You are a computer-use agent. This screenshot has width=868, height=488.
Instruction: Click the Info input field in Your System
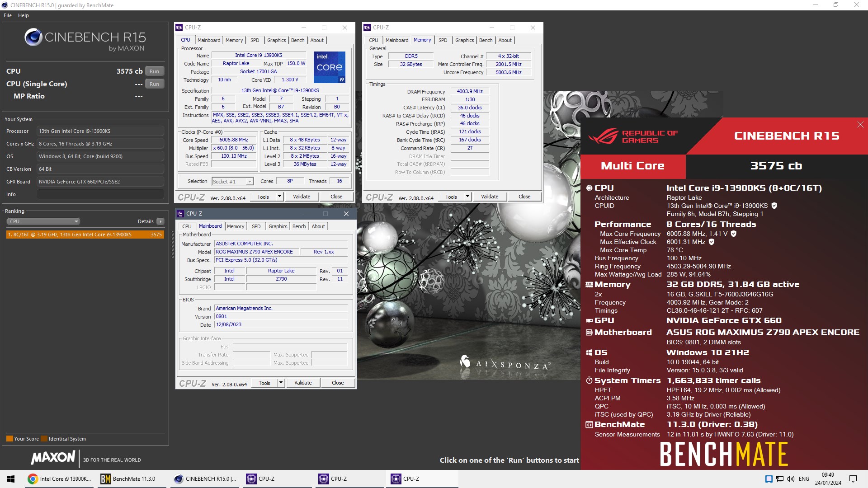(100, 194)
